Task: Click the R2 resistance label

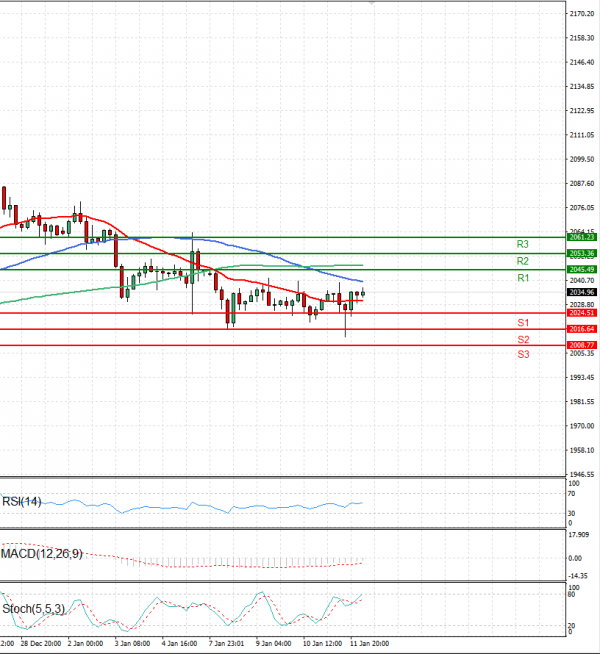Action: point(522,261)
